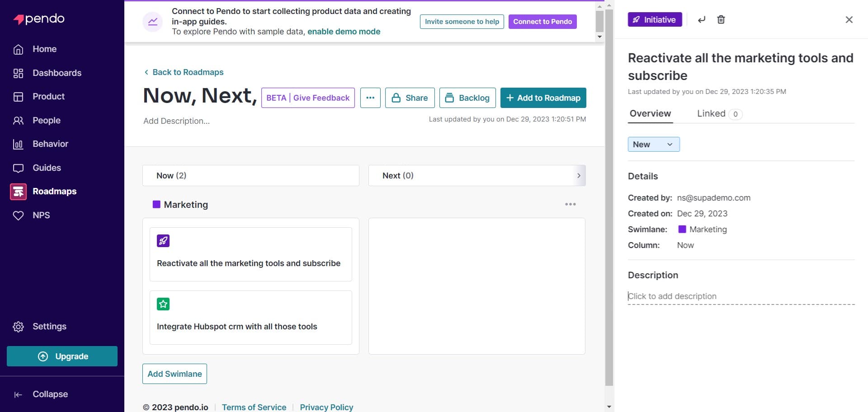
Task: Expand the Next column chevron arrow
Action: pyautogui.click(x=579, y=176)
